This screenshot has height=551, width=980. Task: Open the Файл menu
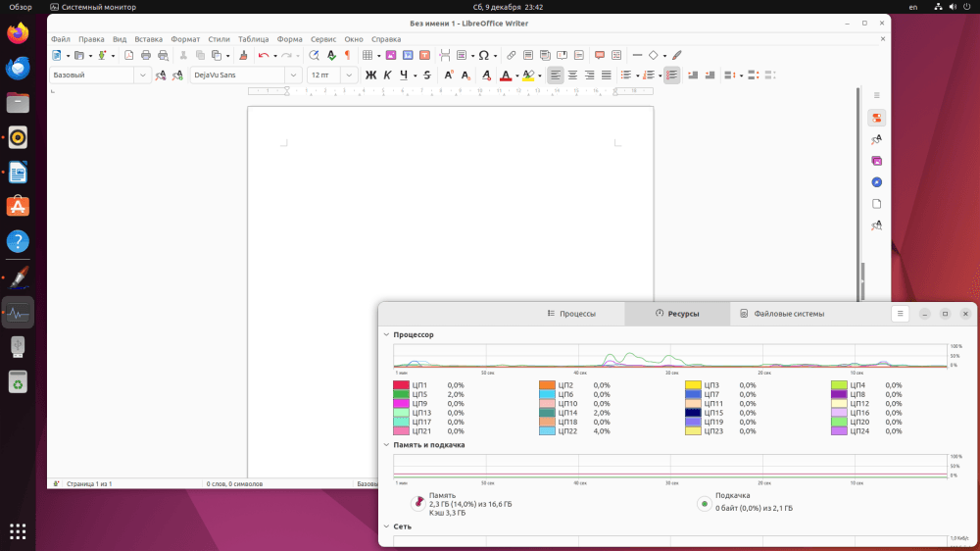(61, 39)
